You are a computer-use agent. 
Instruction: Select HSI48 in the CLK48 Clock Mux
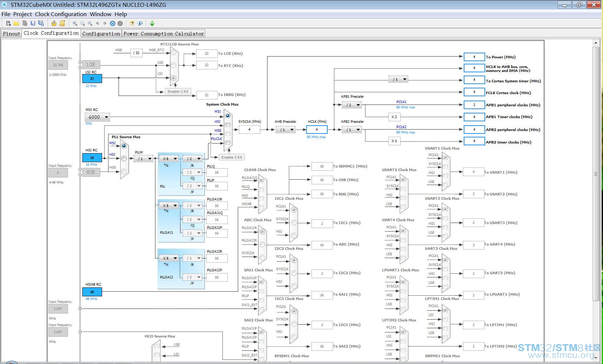pos(262,207)
